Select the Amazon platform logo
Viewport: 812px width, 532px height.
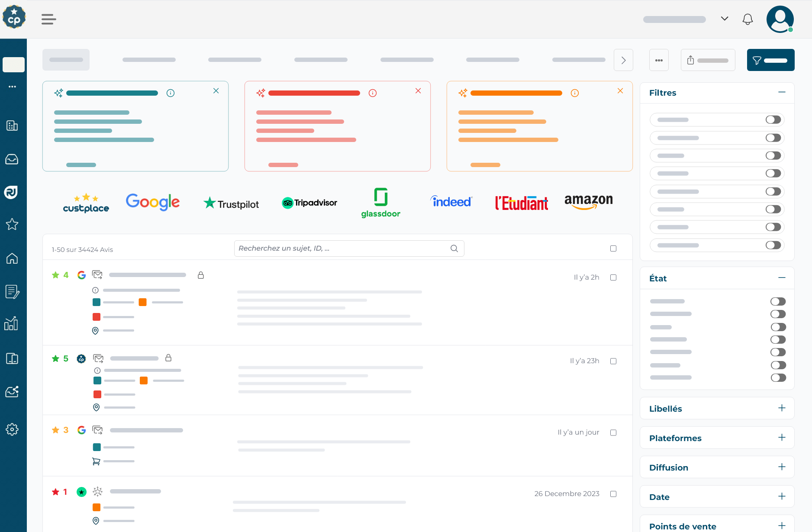[x=589, y=202]
